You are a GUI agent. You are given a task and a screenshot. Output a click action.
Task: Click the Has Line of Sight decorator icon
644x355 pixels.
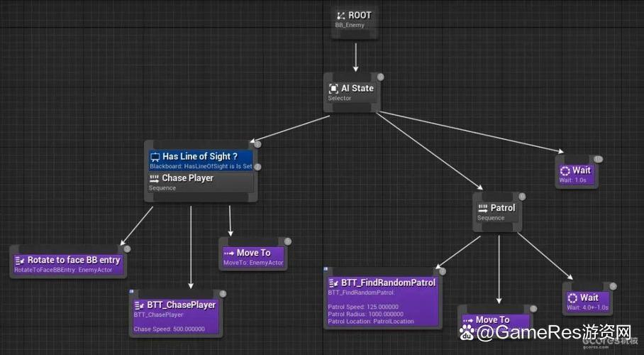tap(155, 157)
